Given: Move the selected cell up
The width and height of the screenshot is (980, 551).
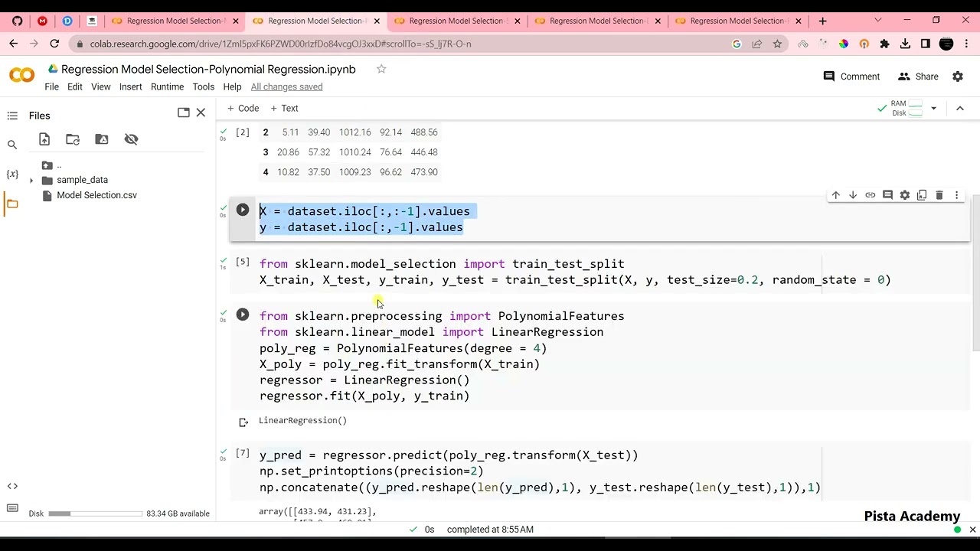Looking at the screenshot, I should 836,195.
